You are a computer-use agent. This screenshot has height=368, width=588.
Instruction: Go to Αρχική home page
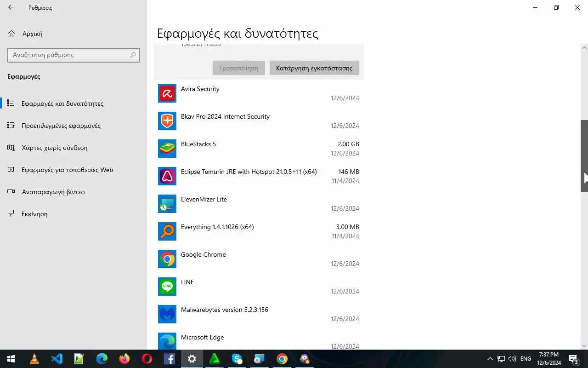(x=73, y=34)
